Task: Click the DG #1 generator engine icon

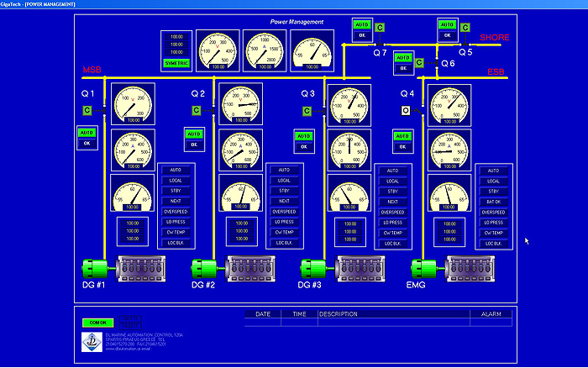Action: (119, 269)
